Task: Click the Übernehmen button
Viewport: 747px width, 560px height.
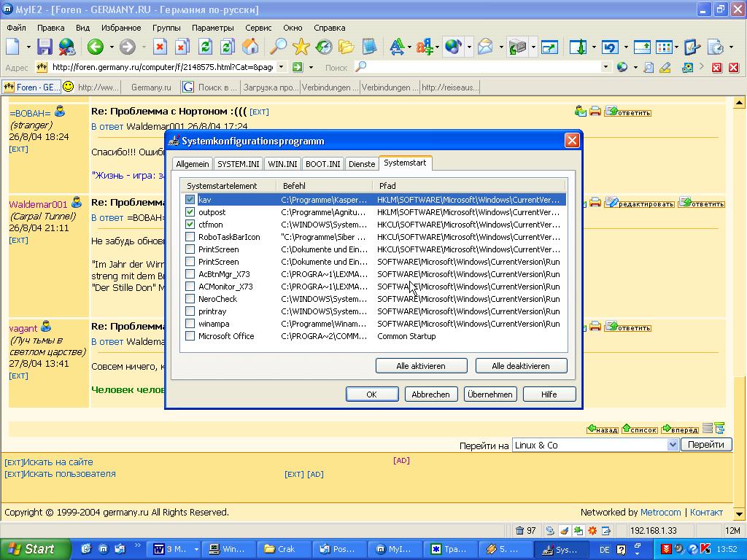Action: pyautogui.click(x=489, y=394)
